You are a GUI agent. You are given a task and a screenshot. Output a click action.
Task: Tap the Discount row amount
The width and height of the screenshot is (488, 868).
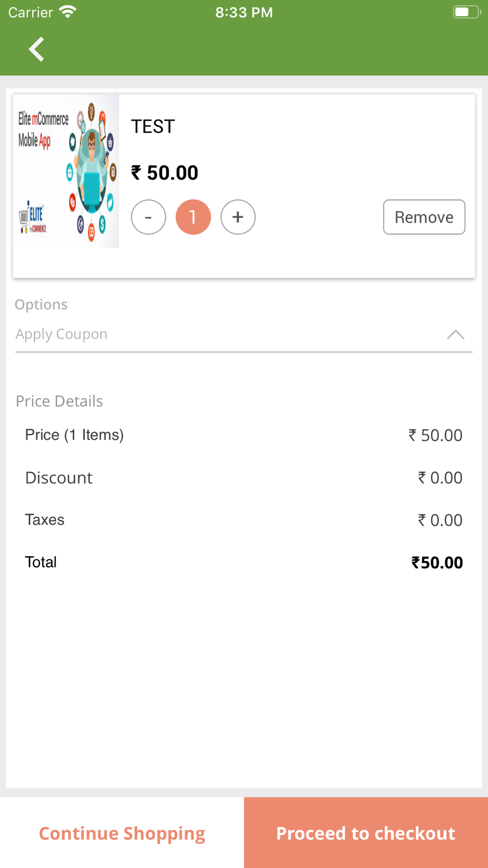click(x=440, y=478)
